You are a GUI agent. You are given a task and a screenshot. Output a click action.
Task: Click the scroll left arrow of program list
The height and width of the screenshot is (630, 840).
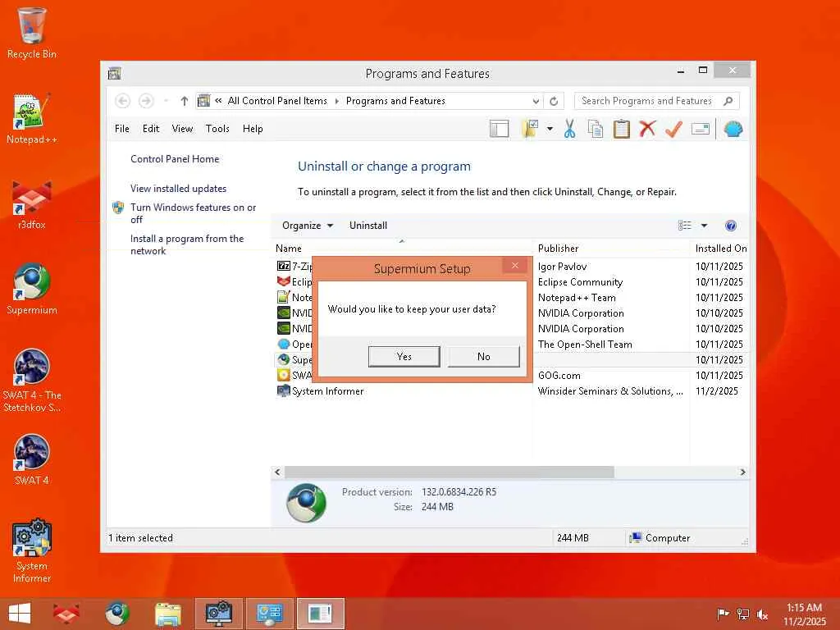277,472
